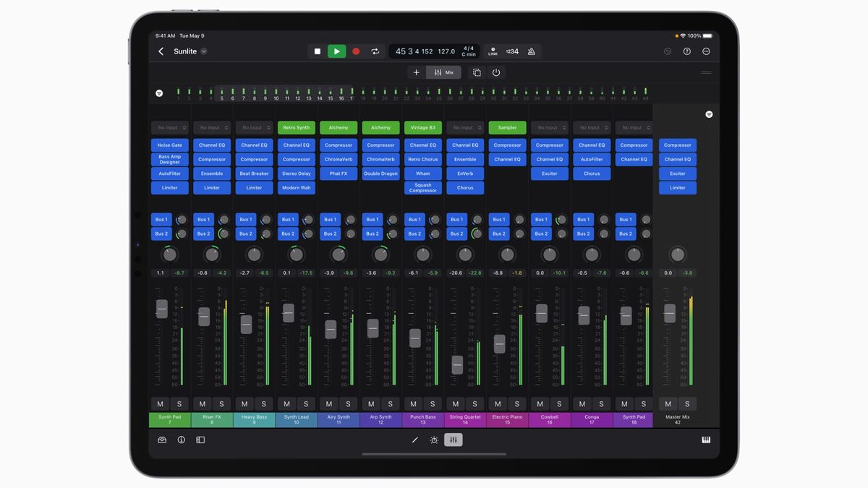Open a No Input slot on the first channel

(x=169, y=127)
